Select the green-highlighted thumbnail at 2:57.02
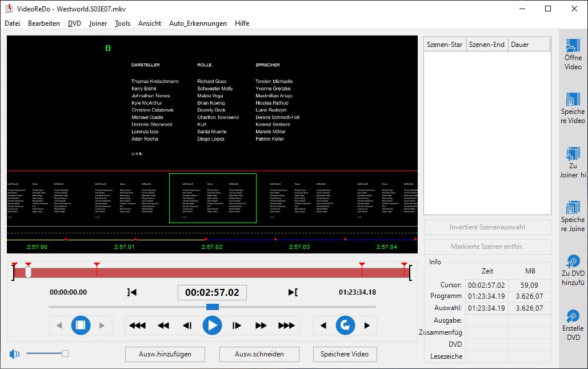 click(x=213, y=198)
